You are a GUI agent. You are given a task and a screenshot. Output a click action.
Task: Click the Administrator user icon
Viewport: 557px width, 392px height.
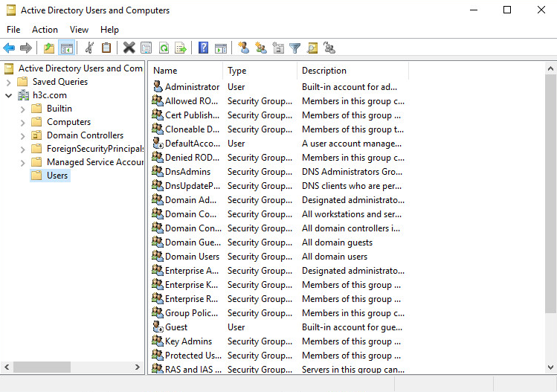(158, 86)
